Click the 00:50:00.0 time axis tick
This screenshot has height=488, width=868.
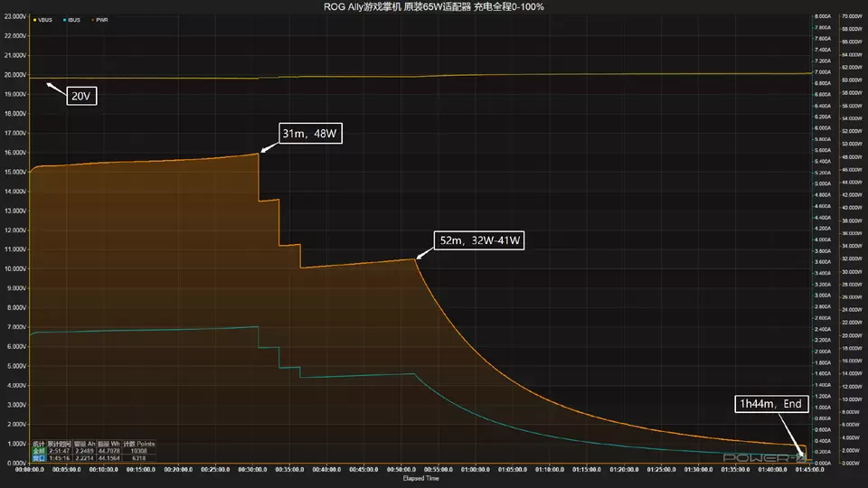click(401, 469)
